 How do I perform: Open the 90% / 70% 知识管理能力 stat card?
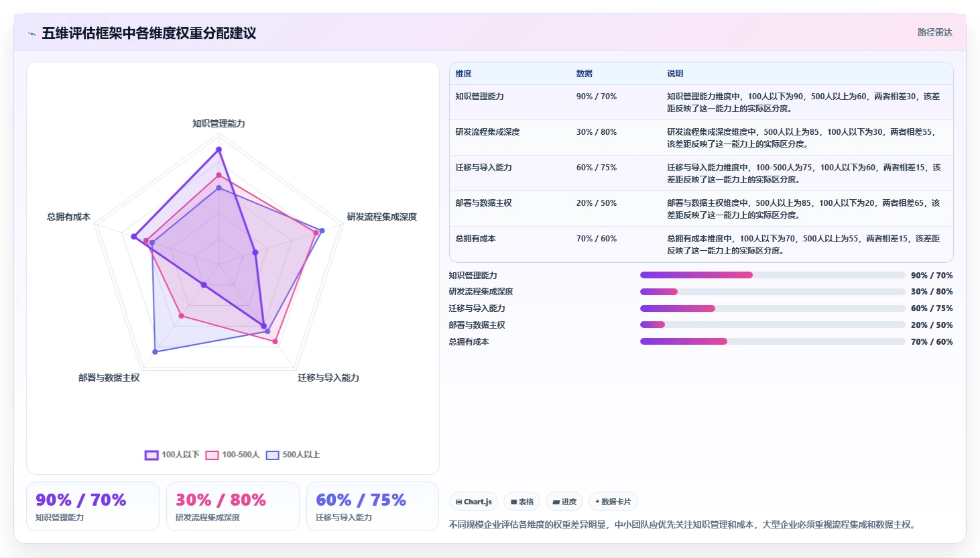[x=93, y=506]
